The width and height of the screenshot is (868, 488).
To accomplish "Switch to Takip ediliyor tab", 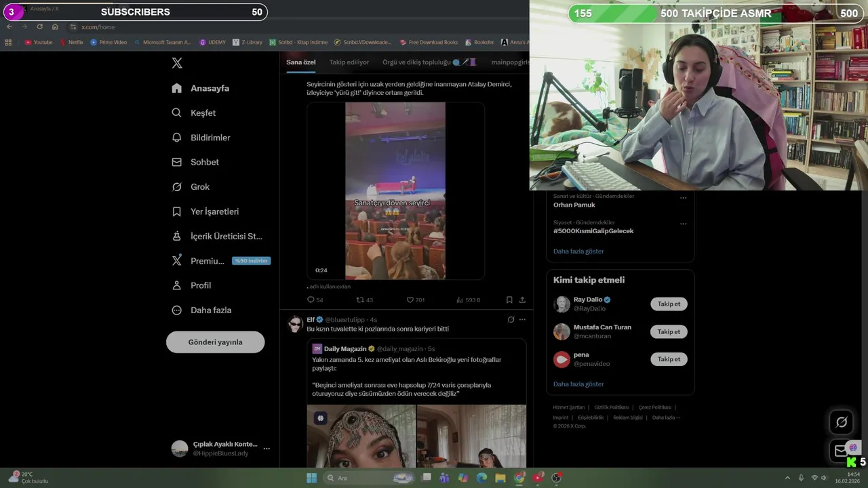I will [349, 62].
